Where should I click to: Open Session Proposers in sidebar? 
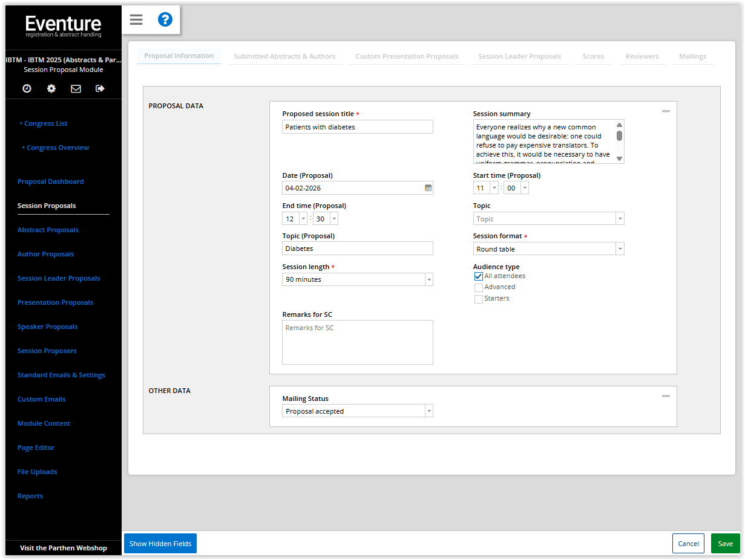pyautogui.click(x=47, y=351)
